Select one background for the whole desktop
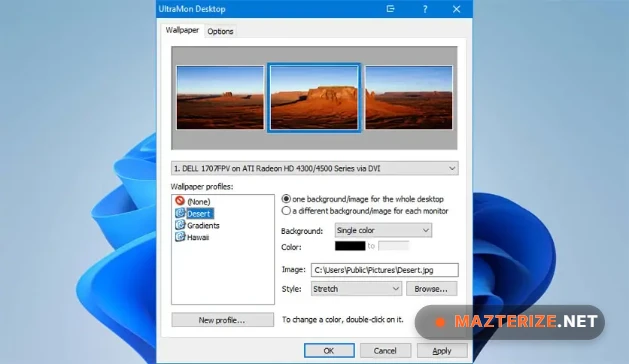This screenshot has width=629, height=364. (286, 199)
